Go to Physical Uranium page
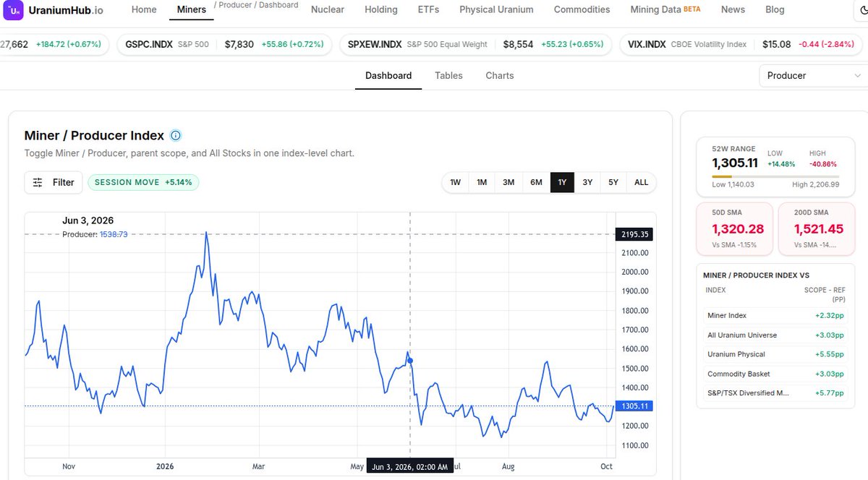The image size is (868, 480). pos(496,9)
